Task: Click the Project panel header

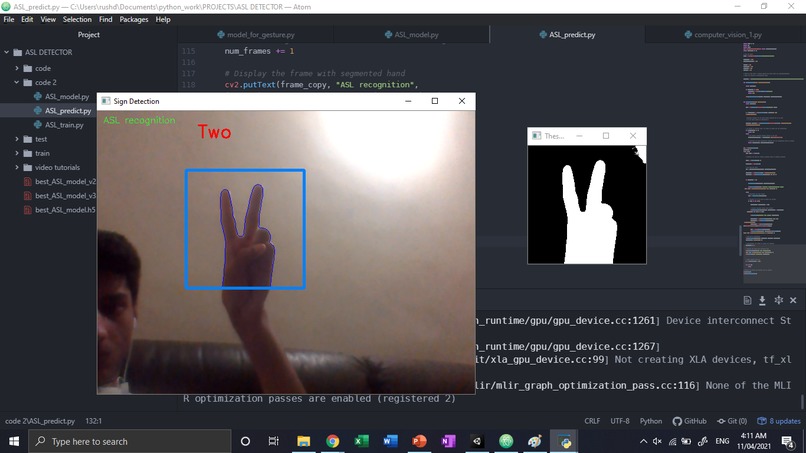Action: click(88, 34)
